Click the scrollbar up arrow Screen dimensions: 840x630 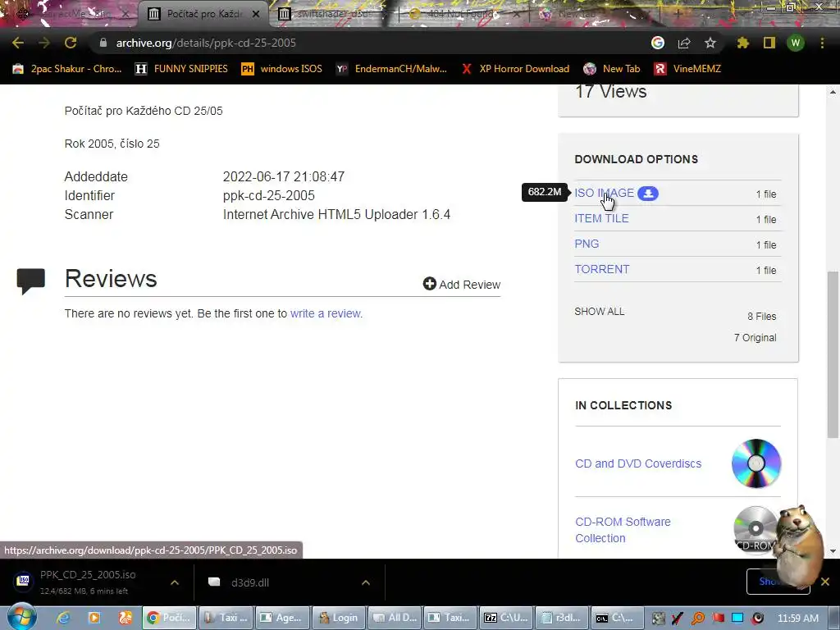[833, 92]
